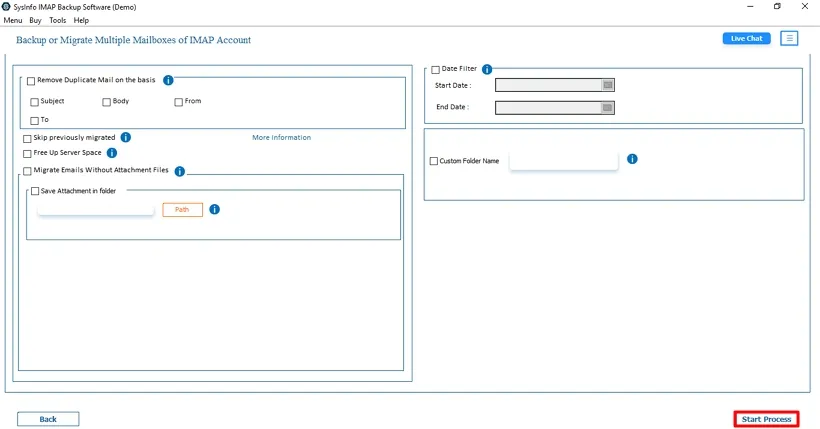Viewport: 820px width, 429px height.
Task: Open the Help menu
Action: (81, 20)
